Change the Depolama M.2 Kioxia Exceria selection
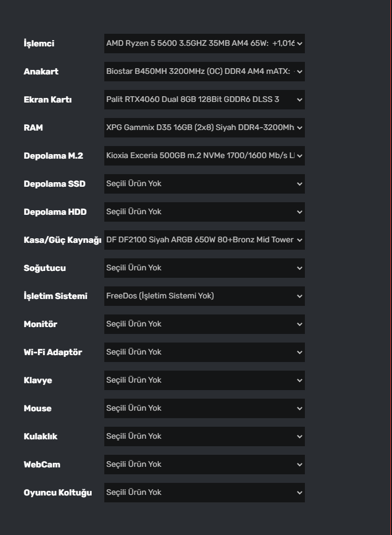 [x=204, y=156]
